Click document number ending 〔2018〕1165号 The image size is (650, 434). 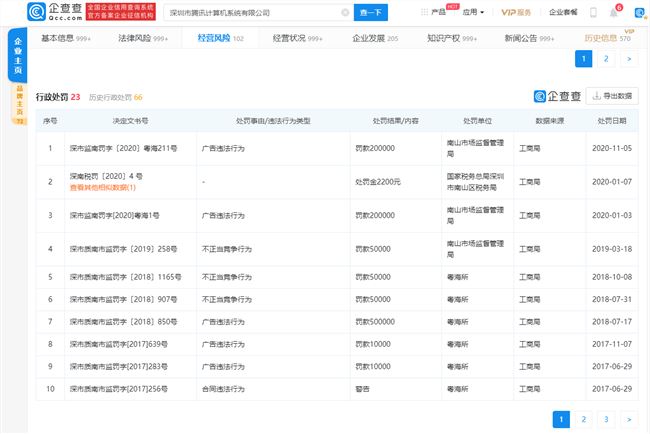click(x=125, y=277)
